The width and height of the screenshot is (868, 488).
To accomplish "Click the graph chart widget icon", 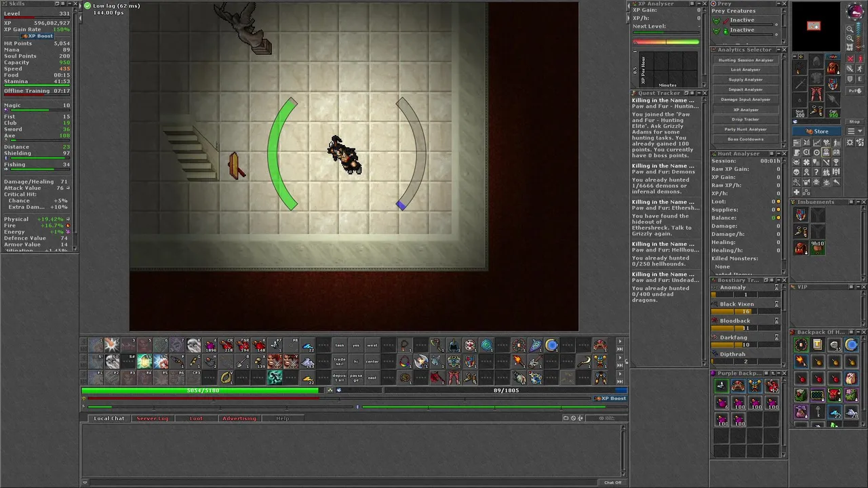I will click(816, 142).
